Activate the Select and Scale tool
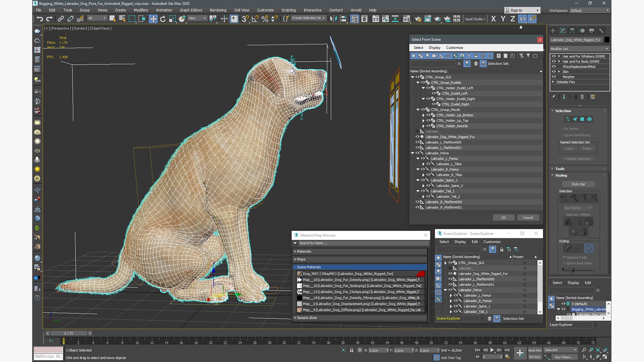This screenshot has width=644, height=362. [x=172, y=19]
